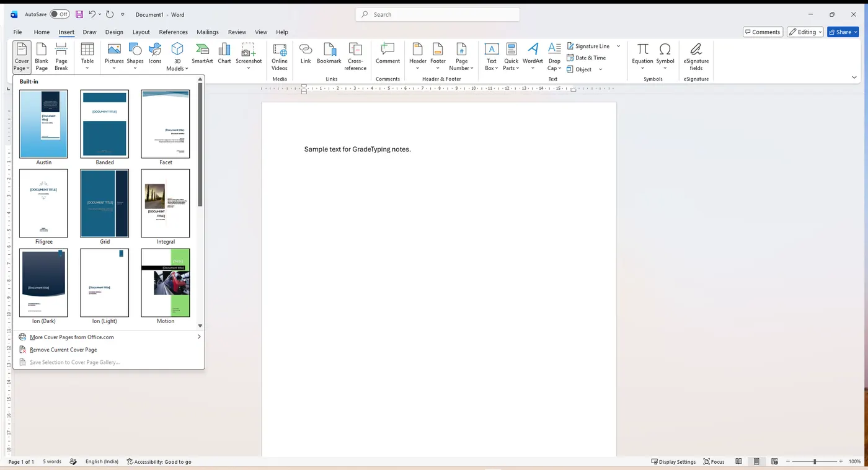This screenshot has width=868, height=470.
Task: Insert a Text Box
Action: pyautogui.click(x=492, y=57)
